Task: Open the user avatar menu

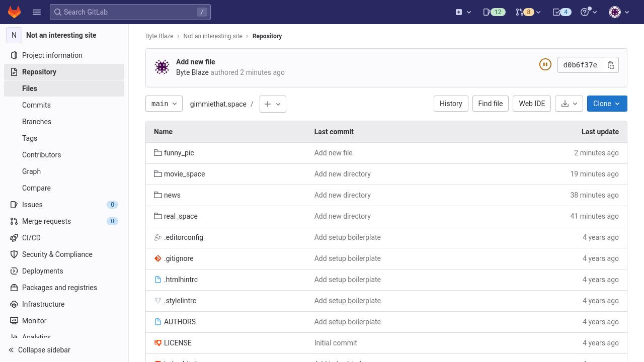Action: (619, 12)
